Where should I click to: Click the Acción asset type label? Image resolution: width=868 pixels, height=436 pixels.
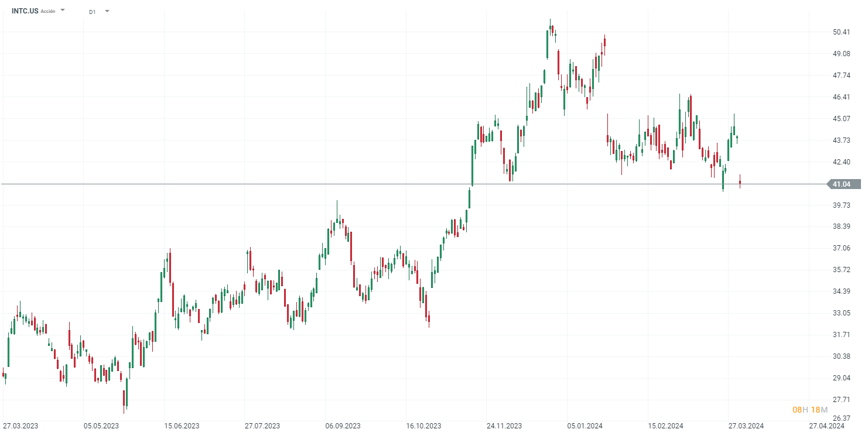[x=48, y=12]
